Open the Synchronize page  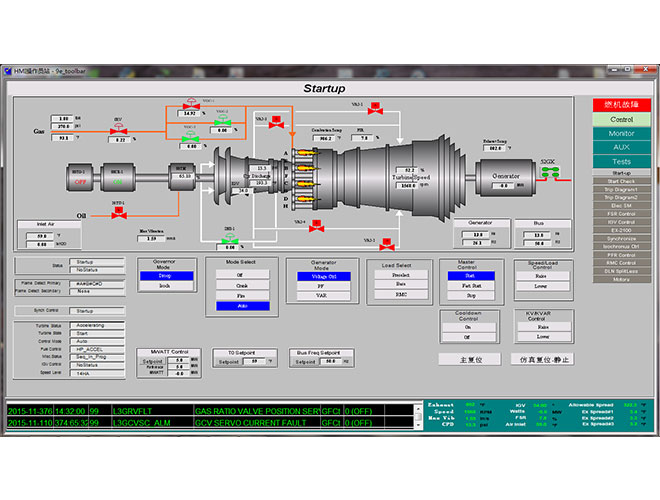pyautogui.click(x=621, y=239)
